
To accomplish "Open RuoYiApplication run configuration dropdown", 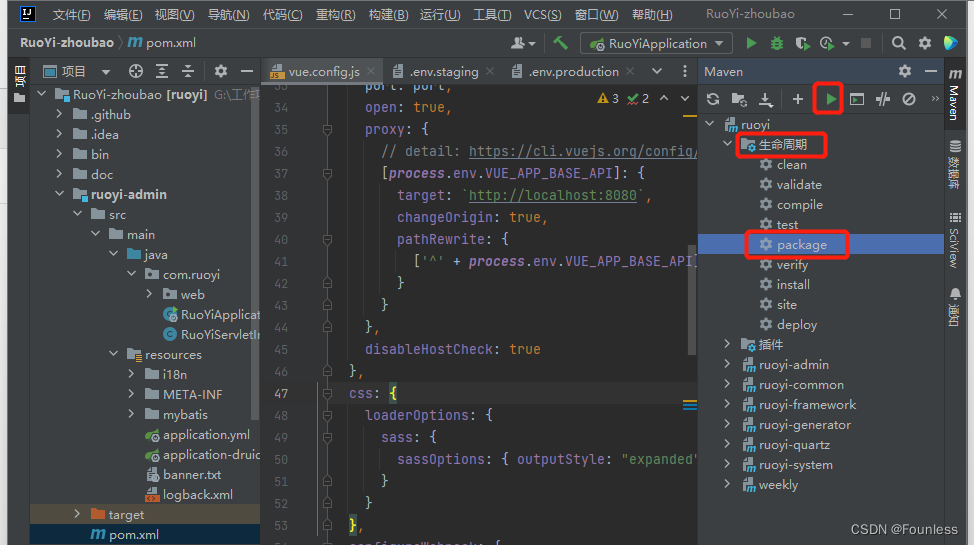I will pyautogui.click(x=656, y=44).
